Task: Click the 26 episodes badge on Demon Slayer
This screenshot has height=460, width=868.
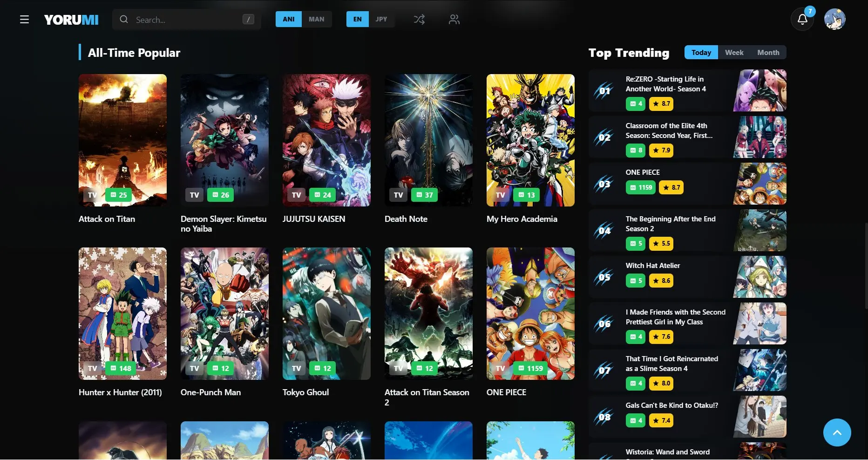Action: click(221, 195)
